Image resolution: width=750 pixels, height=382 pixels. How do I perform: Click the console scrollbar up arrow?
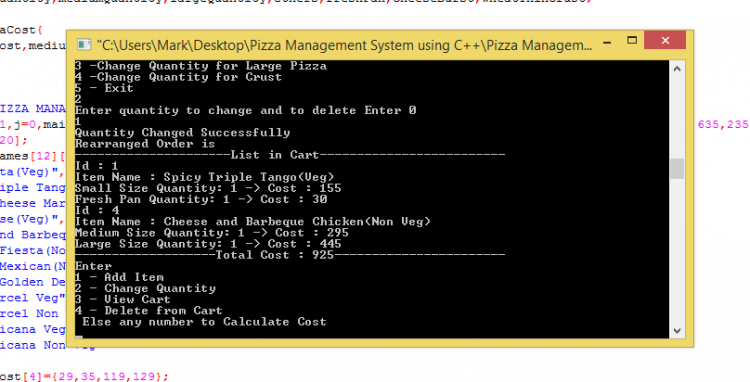[677, 69]
